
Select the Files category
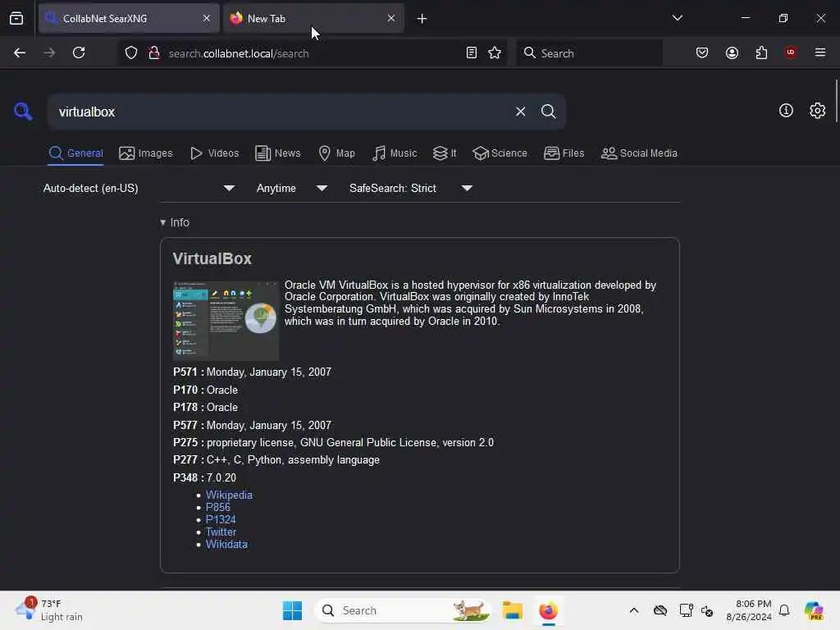564,153
